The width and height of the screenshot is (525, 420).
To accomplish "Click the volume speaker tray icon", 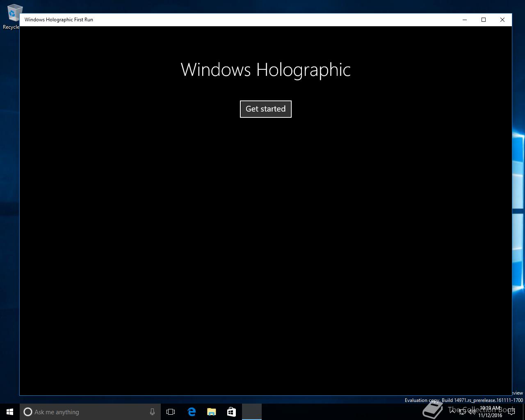I will [x=472, y=412].
